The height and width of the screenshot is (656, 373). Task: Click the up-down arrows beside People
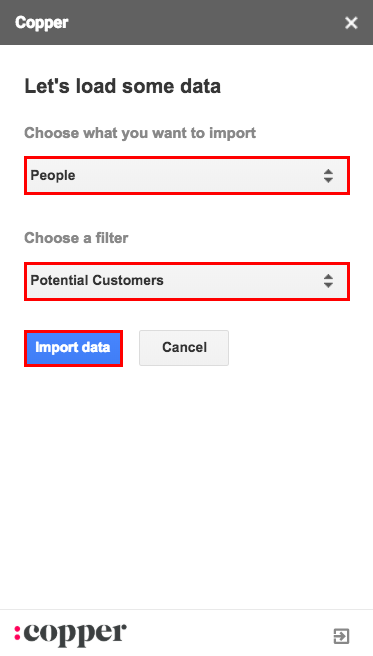point(328,176)
